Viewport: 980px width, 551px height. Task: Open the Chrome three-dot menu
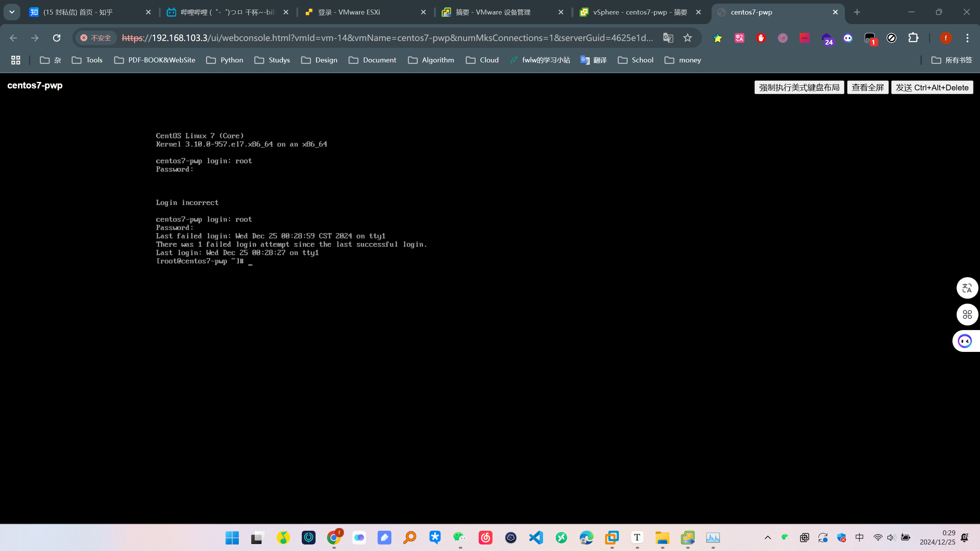[967, 38]
